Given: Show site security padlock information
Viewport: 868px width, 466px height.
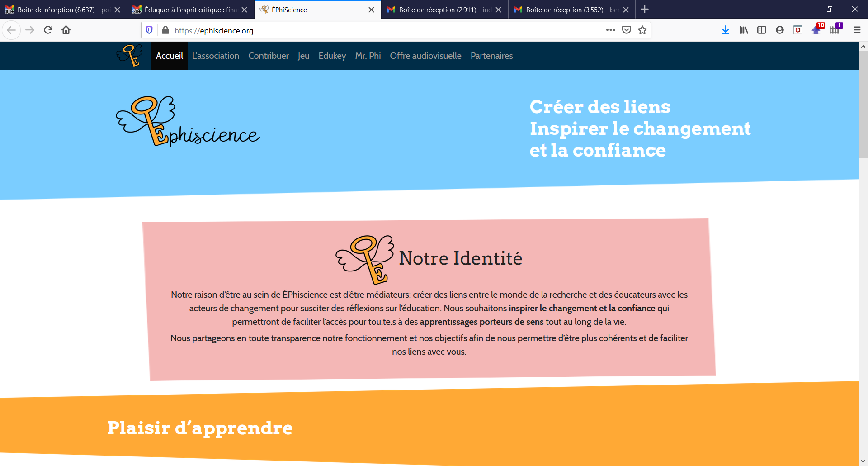Looking at the screenshot, I should [165, 30].
